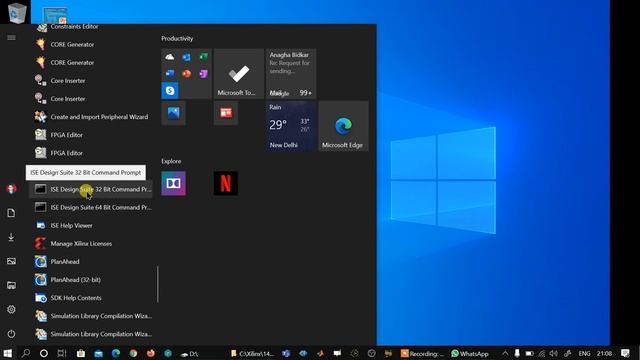Open Microsoft Store from taskbar
640x360 pixels.
tap(81, 353)
